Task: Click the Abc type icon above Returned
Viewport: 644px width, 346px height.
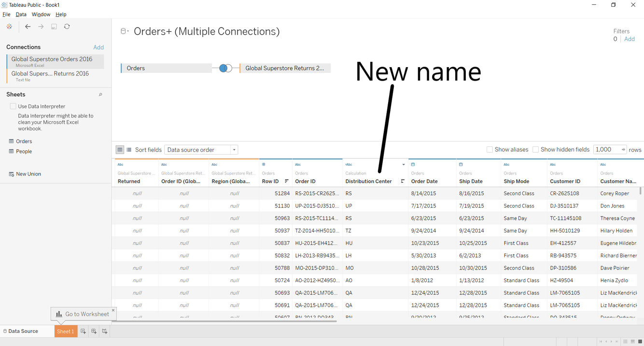Action: point(120,164)
